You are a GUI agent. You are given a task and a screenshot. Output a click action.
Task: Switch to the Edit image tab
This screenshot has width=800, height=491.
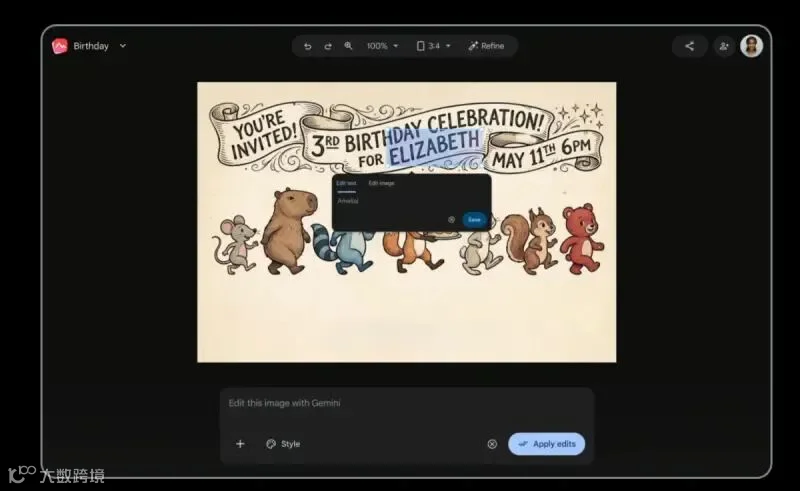point(381,183)
